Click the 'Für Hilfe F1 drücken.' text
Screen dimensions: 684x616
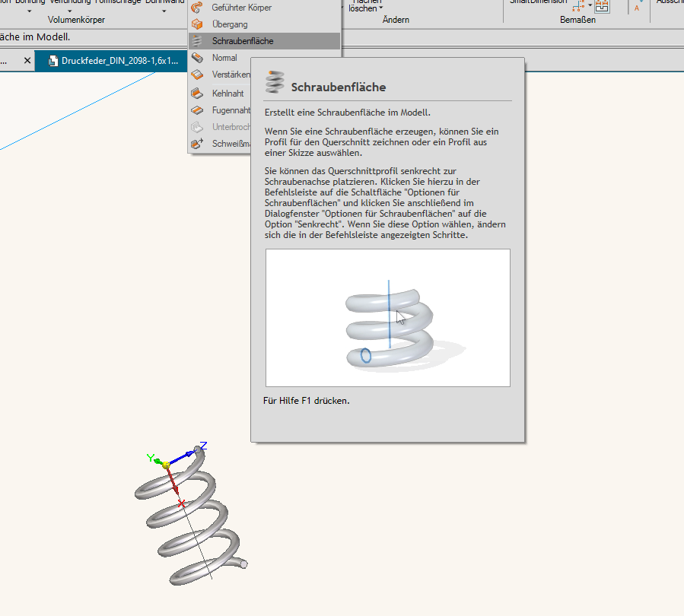pos(306,401)
